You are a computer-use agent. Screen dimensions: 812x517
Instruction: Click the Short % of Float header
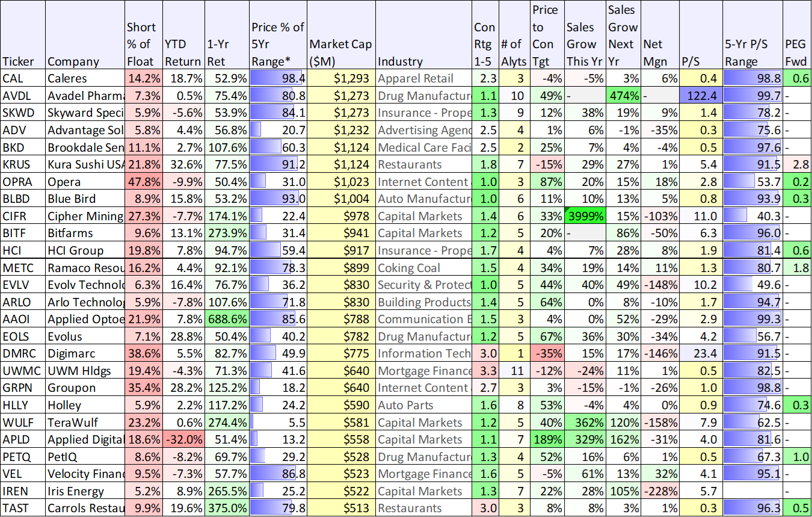point(144,35)
